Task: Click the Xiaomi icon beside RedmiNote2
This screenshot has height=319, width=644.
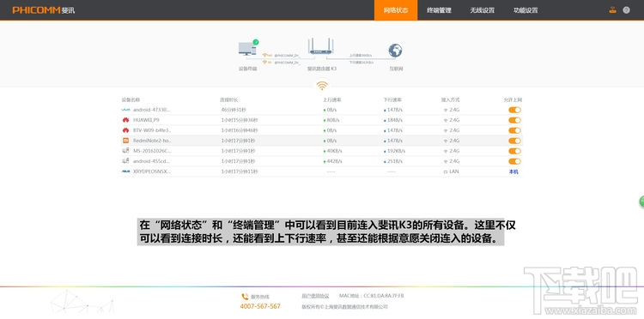Action: (125, 141)
